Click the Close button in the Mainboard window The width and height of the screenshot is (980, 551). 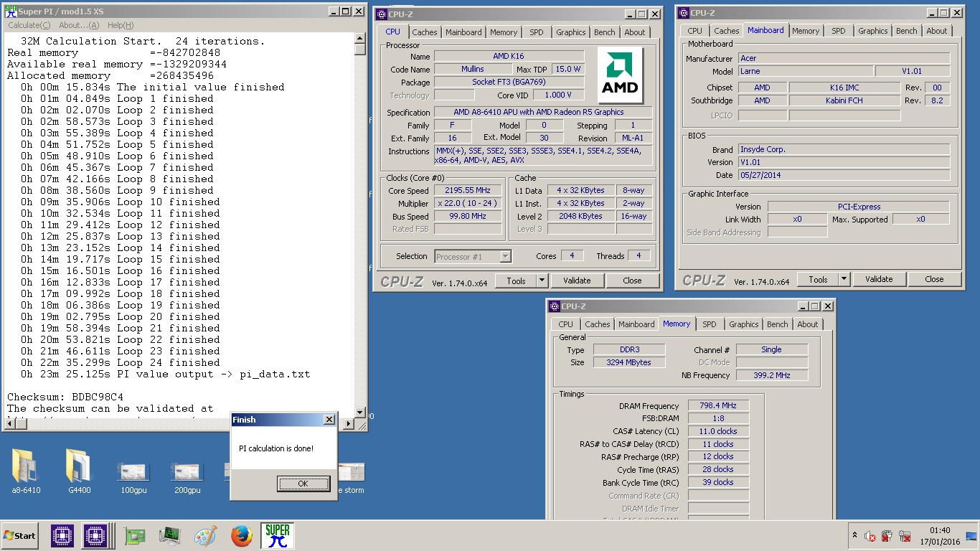tap(934, 279)
